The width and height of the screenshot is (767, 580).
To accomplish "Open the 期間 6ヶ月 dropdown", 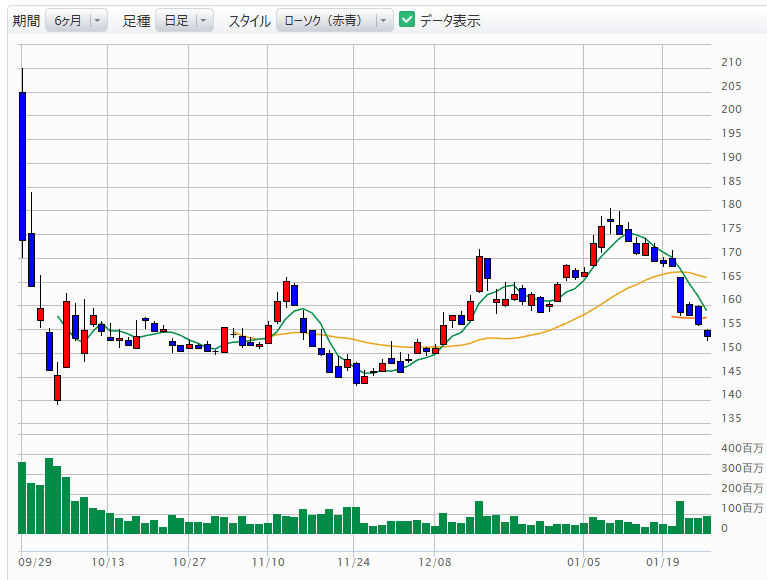I will click(76, 20).
